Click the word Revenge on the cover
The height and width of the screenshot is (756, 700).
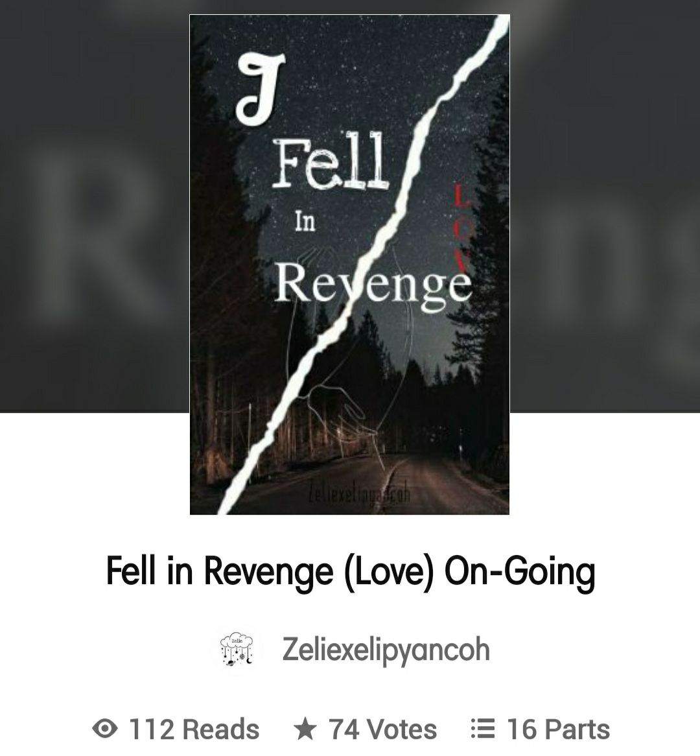coord(372,285)
